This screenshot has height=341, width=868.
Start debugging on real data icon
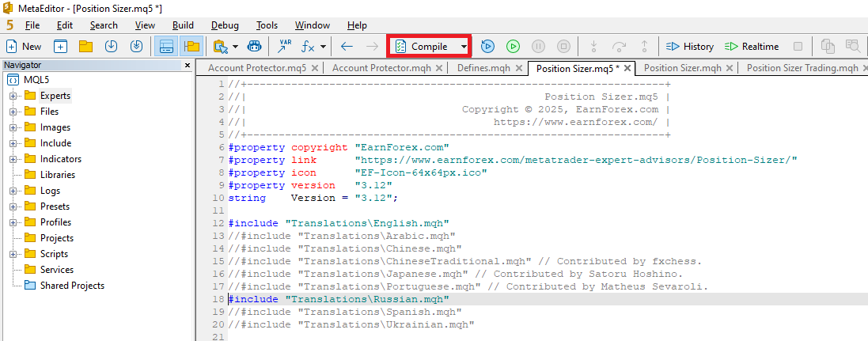click(x=487, y=47)
